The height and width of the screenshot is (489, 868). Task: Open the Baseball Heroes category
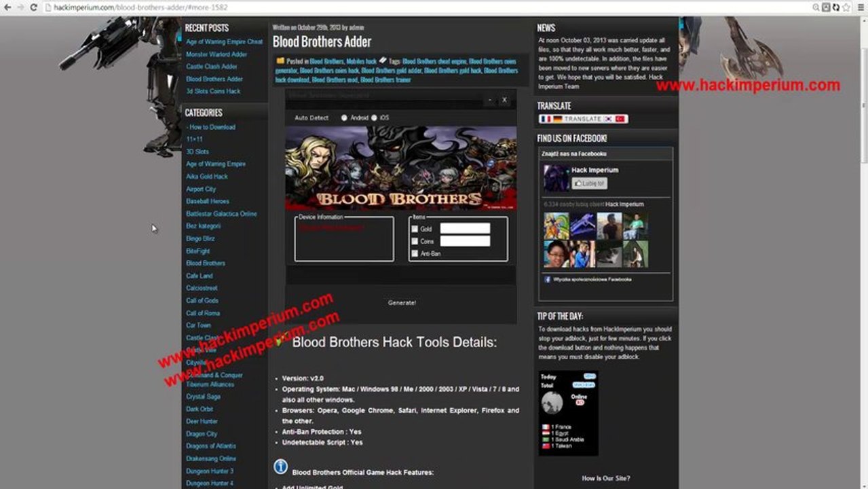point(208,201)
